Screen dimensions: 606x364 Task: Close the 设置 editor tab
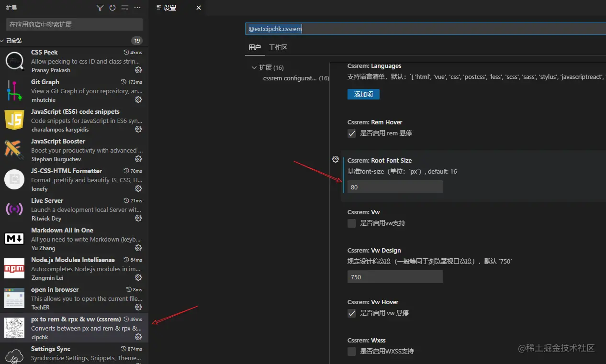coord(199,8)
